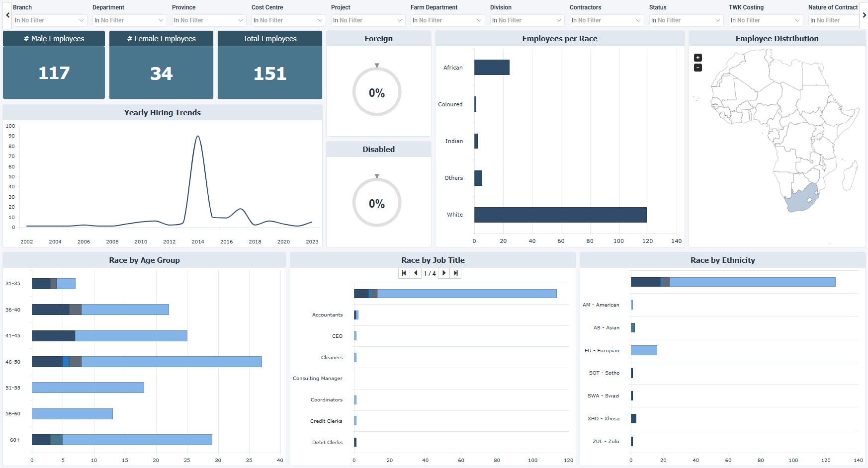Viewport: 868px width, 468px height.
Task: Click the Others bar in Employees per Race
Action: [478, 178]
